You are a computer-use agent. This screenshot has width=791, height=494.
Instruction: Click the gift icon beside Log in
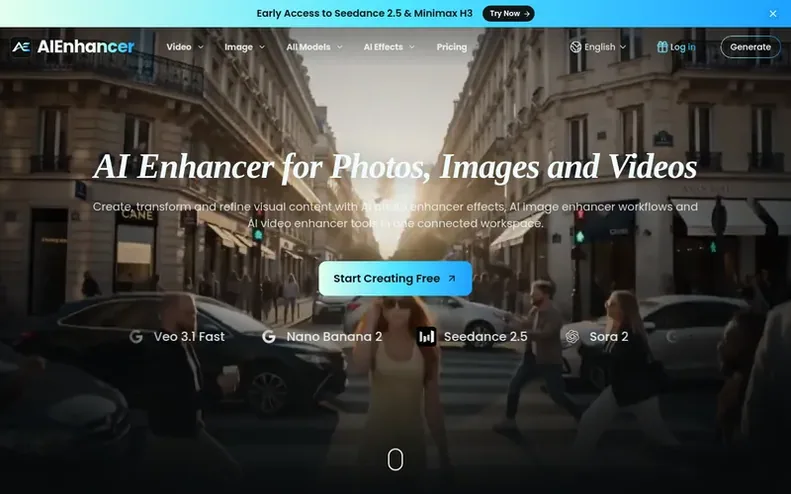coord(662,47)
